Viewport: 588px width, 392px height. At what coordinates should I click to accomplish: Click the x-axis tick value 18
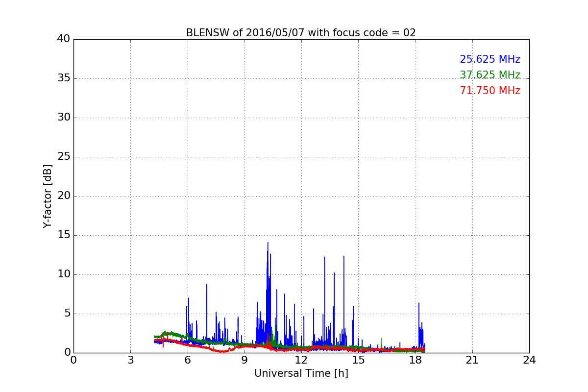pyautogui.click(x=416, y=360)
